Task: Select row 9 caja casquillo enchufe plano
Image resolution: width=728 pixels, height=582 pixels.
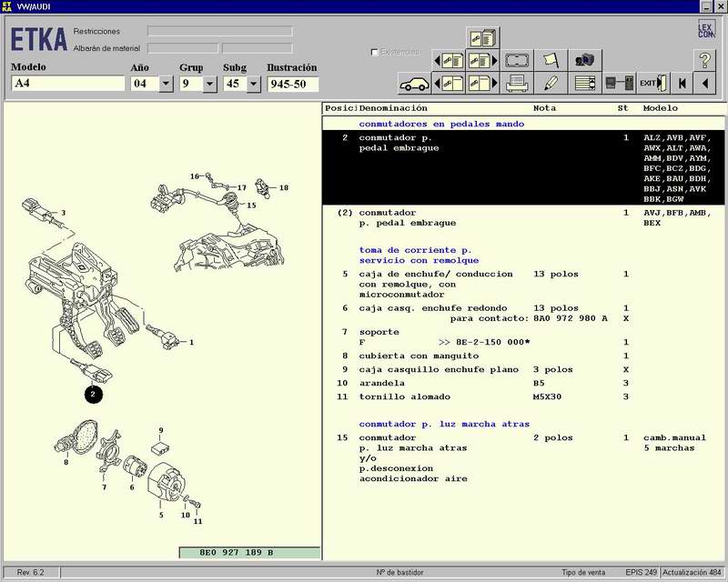Action: click(x=523, y=369)
